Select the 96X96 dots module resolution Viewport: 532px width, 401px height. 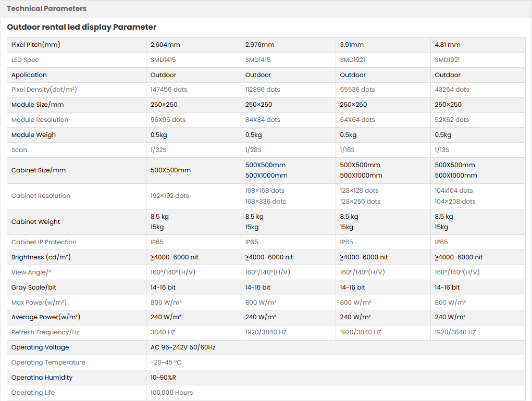(x=168, y=120)
